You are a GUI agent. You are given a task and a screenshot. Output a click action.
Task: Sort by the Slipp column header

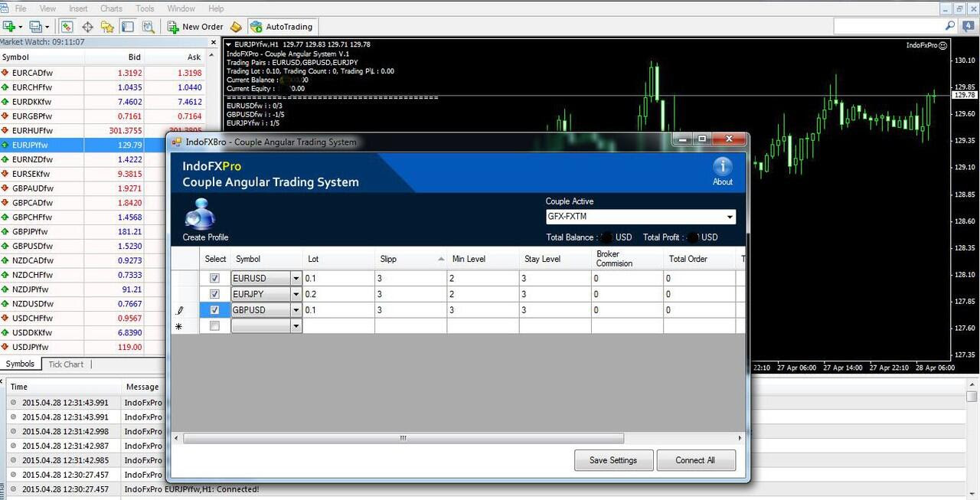pos(410,259)
